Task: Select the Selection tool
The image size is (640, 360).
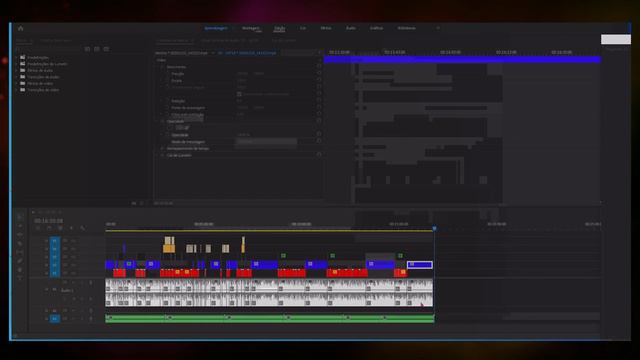Action: [x=20, y=217]
